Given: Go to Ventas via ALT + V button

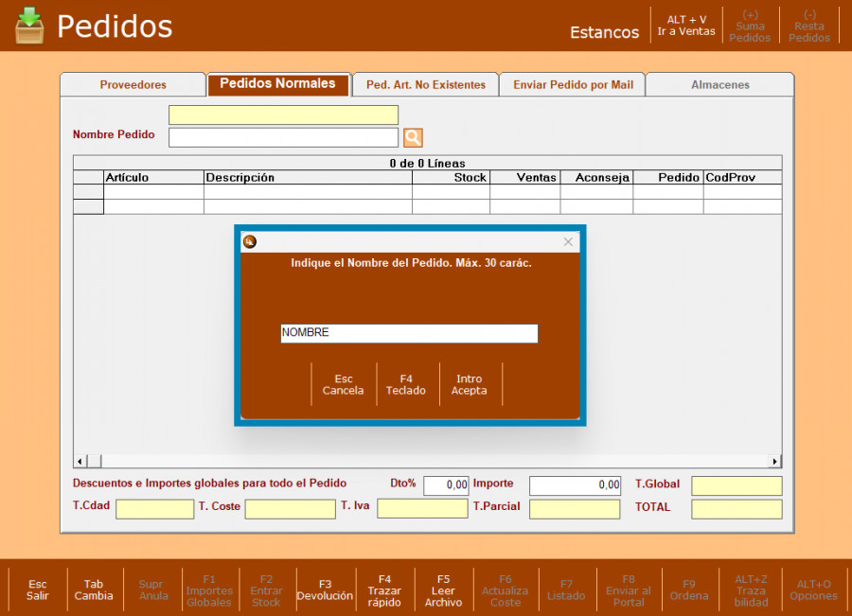Looking at the screenshot, I should click(686, 26).
